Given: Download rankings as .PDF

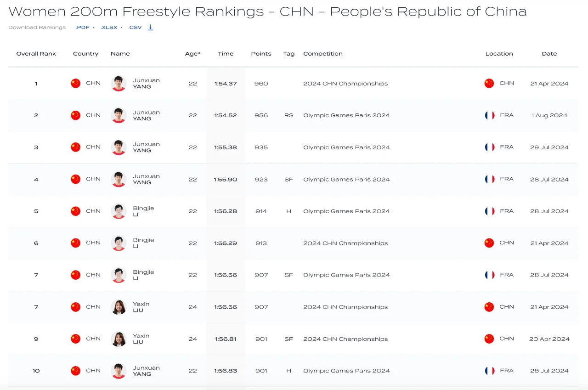Looking at the screenshot, I should tap(82, 28).
